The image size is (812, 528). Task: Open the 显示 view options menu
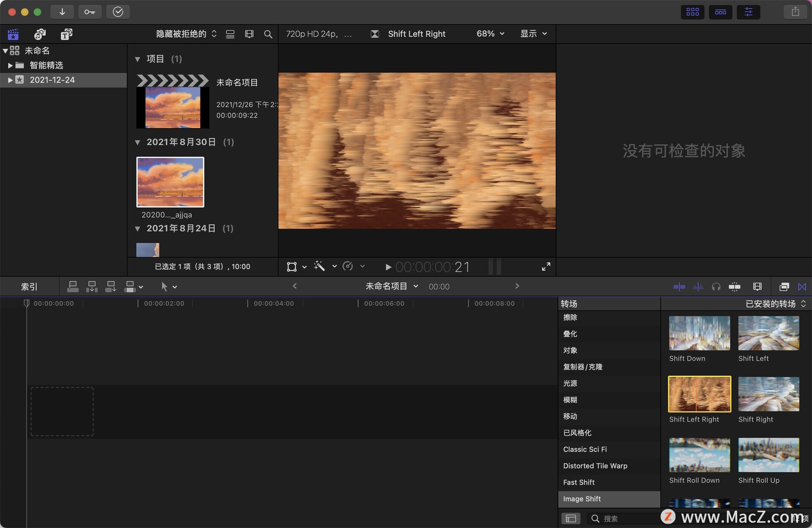[533, 34]
